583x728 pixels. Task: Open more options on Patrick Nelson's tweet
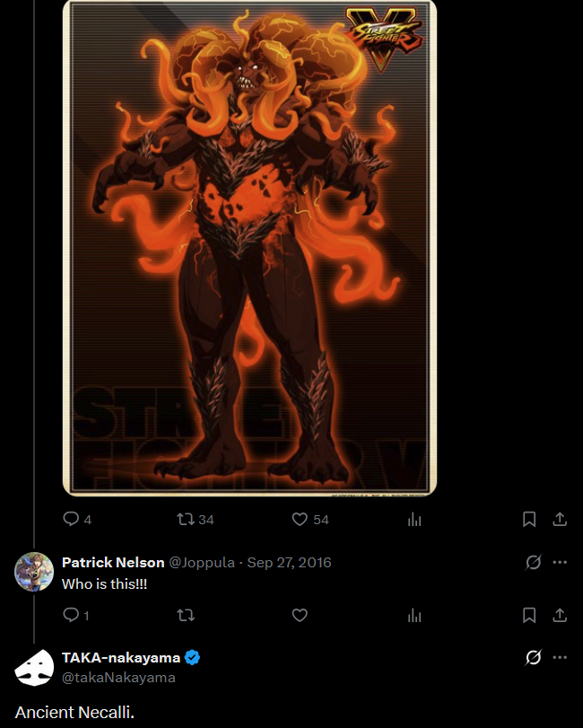click(560, 562)
